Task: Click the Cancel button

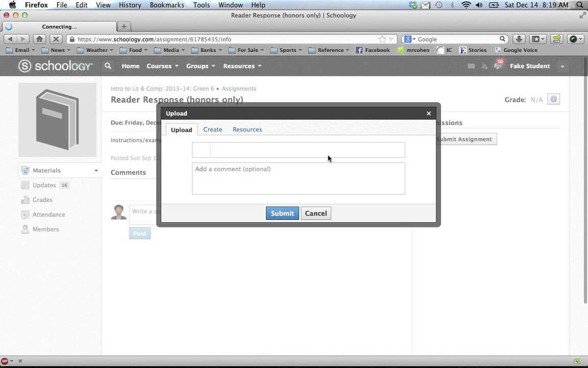Action: (316, 213)
